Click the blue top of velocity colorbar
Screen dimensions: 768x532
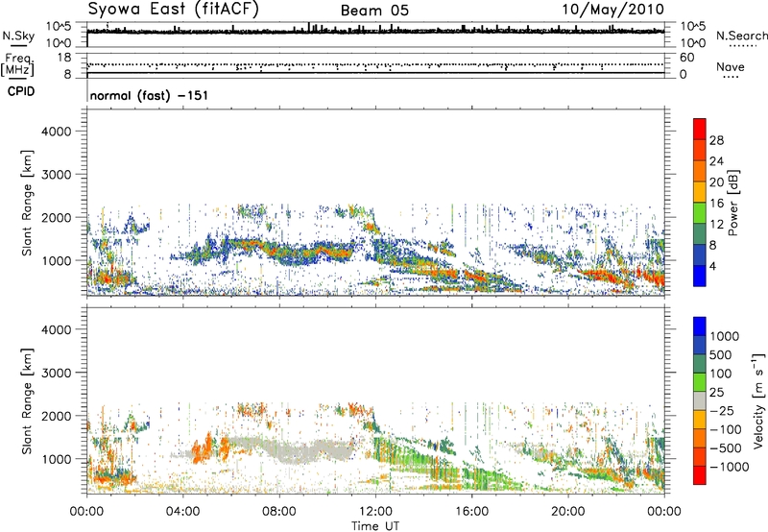pos(700,326)
